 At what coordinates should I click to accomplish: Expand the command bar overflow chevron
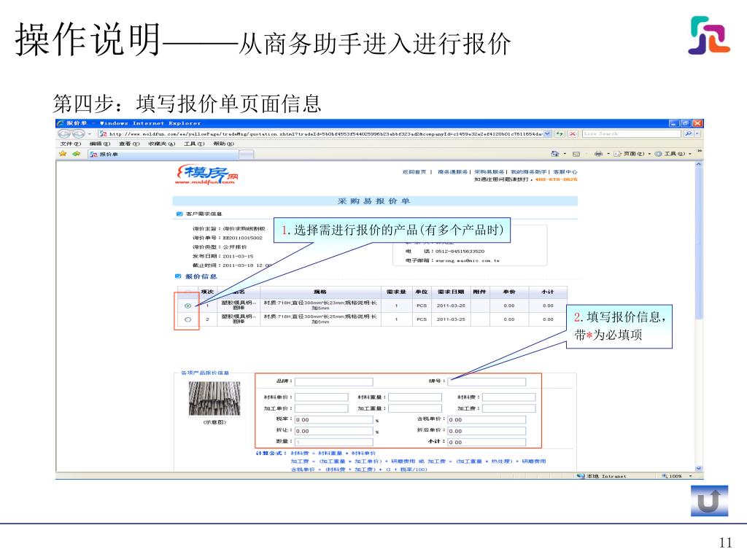click(700, 151)
